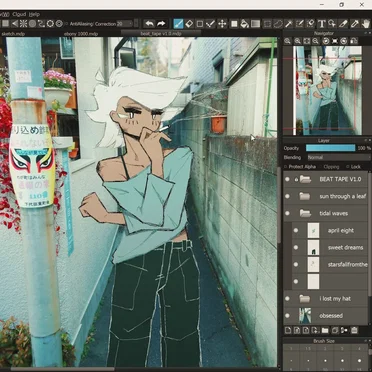The height and width of the screenshot is (372, 372).
Task: Expand the sun through a leaf folder
Action: pos(305,196)
